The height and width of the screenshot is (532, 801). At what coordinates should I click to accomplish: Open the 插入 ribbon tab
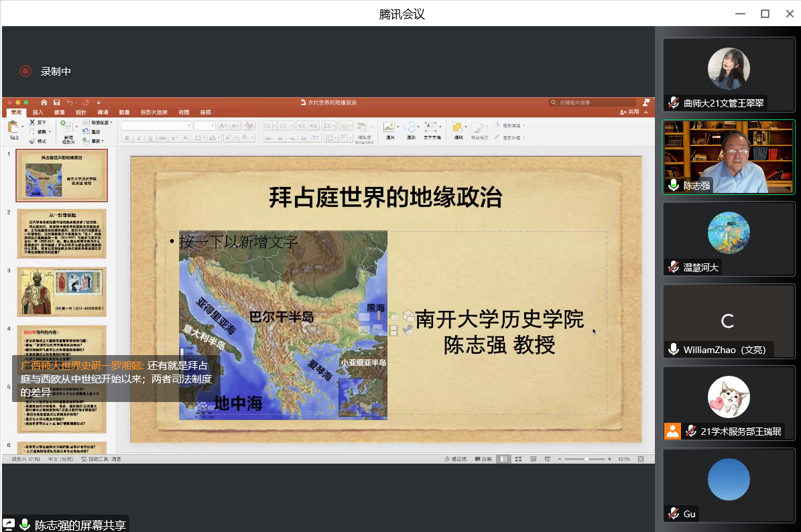tap(38, 113)
